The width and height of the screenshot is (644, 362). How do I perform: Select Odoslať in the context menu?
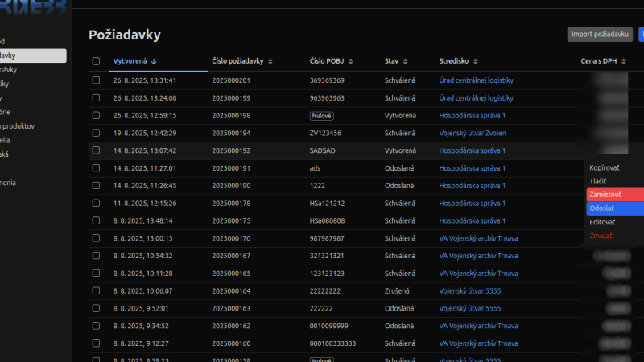pyautogui.click(x=615, y=208)
